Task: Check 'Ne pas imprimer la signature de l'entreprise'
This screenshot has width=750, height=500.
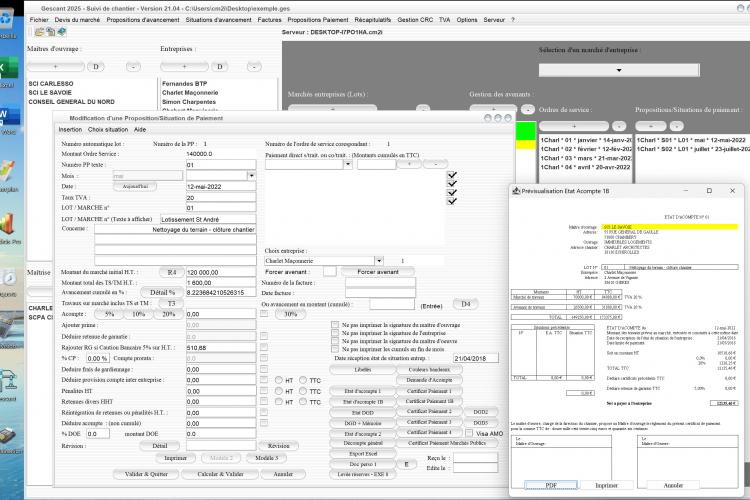Action: (335, 333)
